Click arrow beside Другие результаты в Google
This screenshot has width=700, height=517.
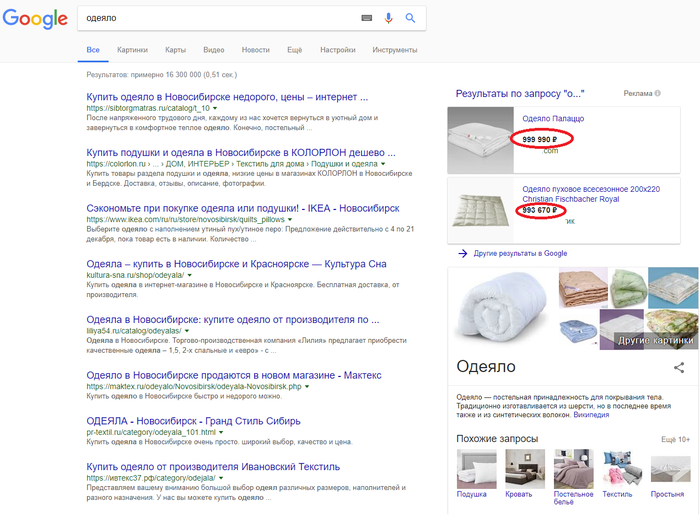click(x=462, y=253)
